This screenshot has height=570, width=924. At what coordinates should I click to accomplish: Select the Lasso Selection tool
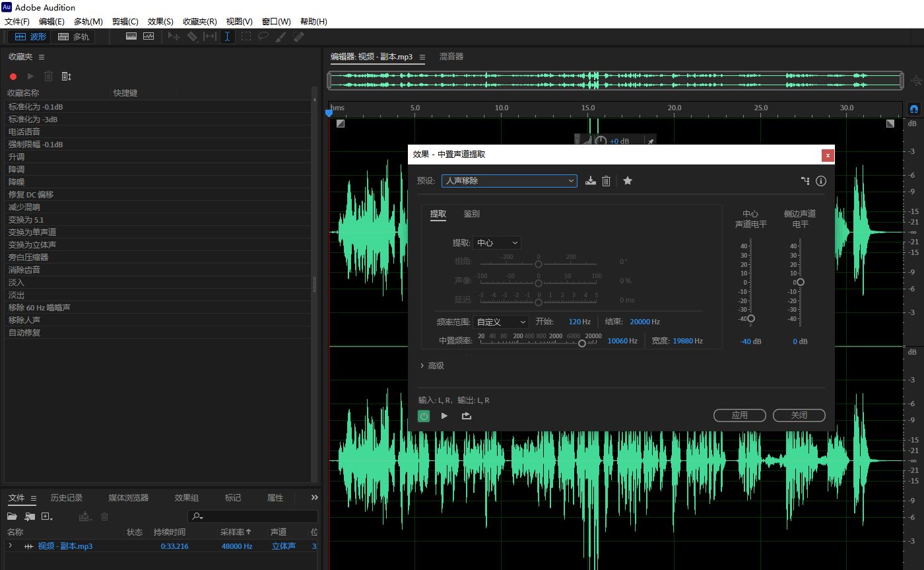(263, 37)
